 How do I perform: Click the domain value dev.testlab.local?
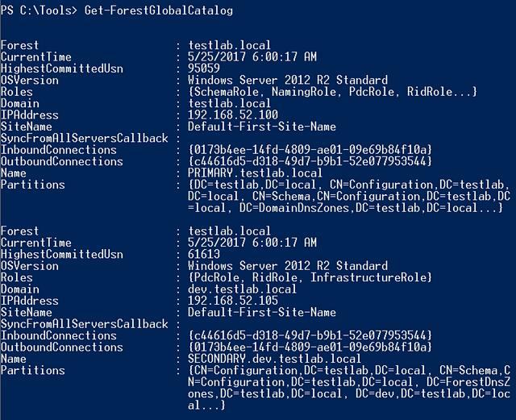pos(242,289)
